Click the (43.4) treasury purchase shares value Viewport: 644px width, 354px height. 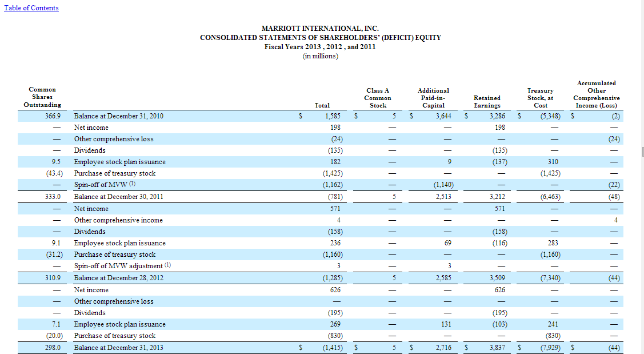[54, 173]
